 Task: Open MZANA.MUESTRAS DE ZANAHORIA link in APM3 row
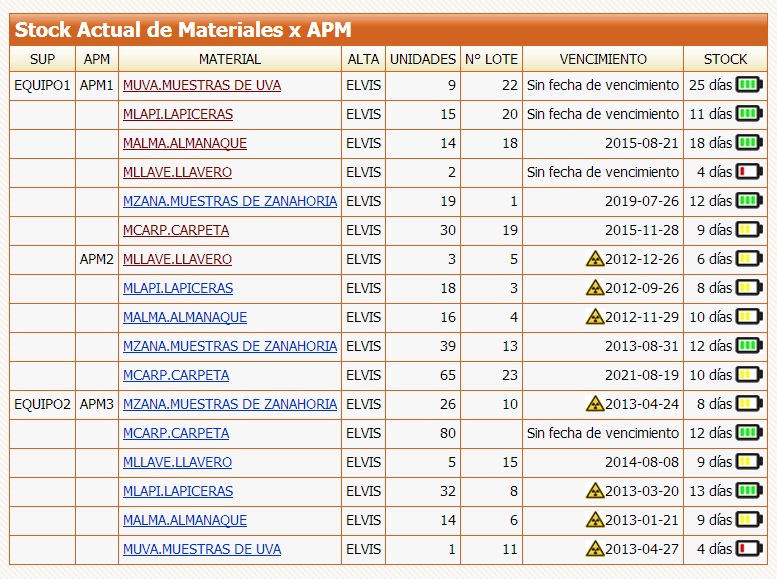pyautogui.click(x=230, y=404)
